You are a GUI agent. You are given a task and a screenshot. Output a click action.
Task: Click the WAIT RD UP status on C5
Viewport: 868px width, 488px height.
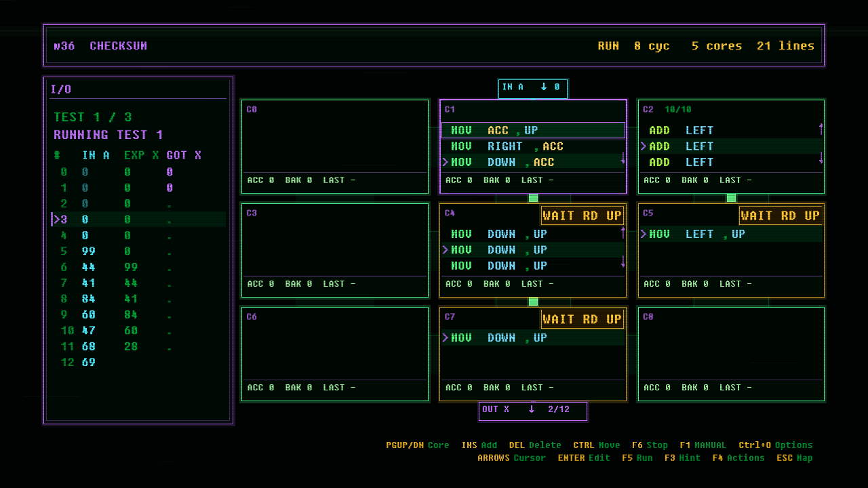780,216
